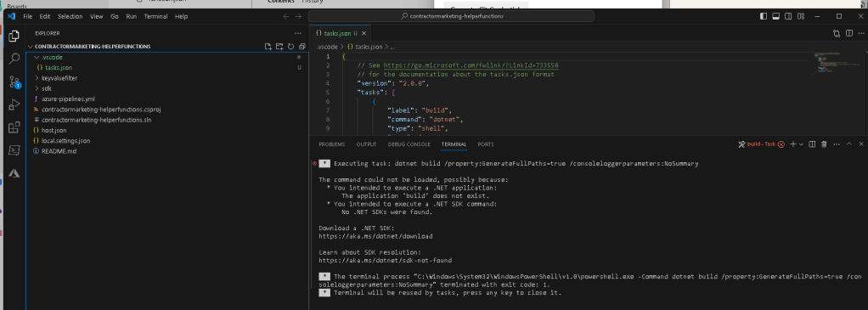
Task: Open the Search view in activity bar
Action: coord(14,59)
